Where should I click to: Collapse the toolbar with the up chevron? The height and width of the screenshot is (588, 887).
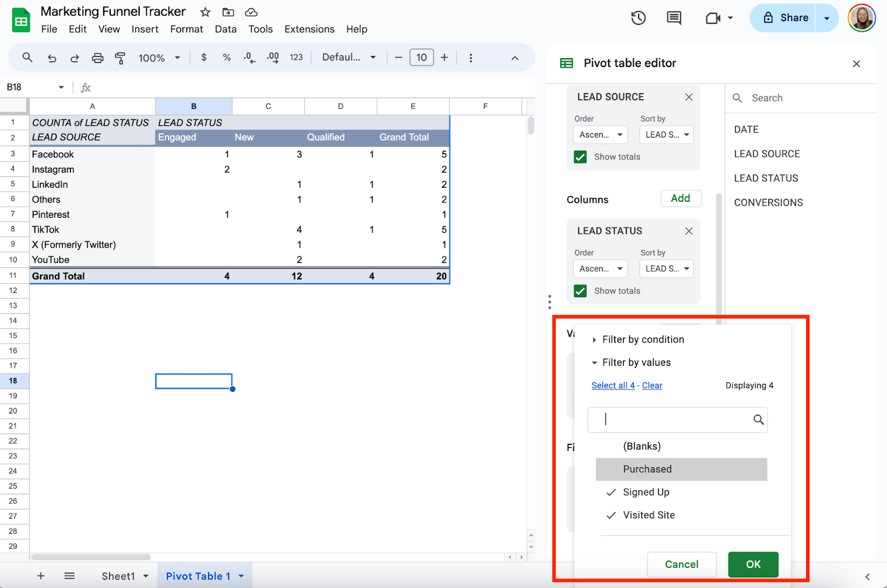(514, 58)
